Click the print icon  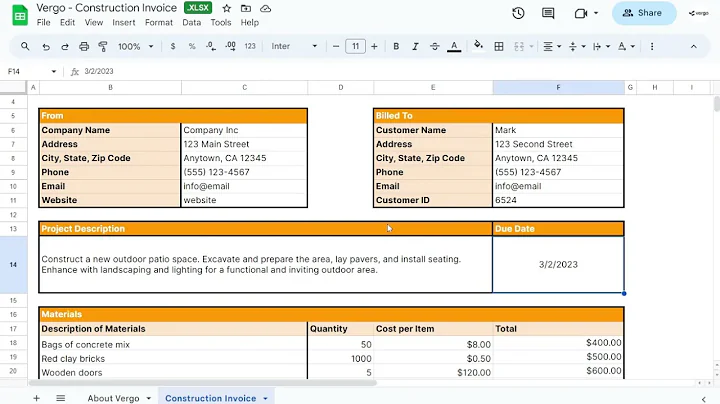pos(84,46)
